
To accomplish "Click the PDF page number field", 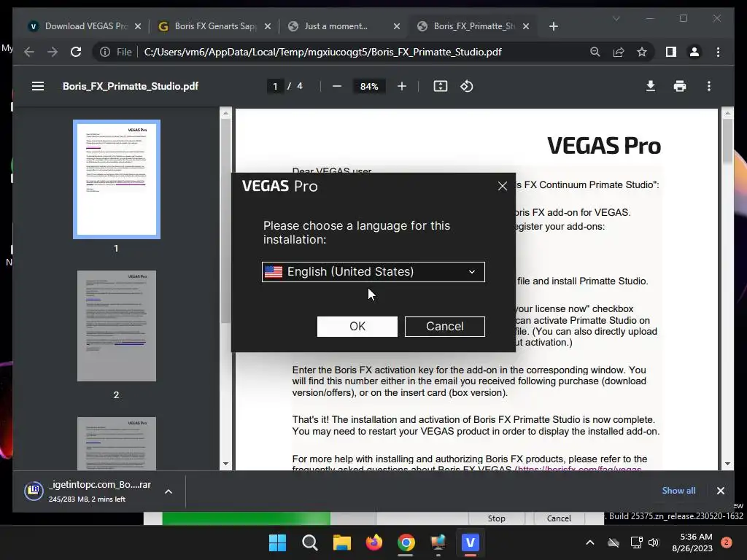I will coord(275,86).
